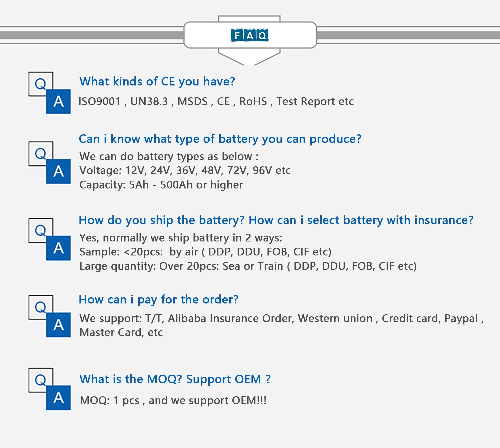The height and width of the screenshot is (448, 500).
Task: Click 'Yes, normally we ship battery in 2 ways' line
Action: (x=181, y=238)
